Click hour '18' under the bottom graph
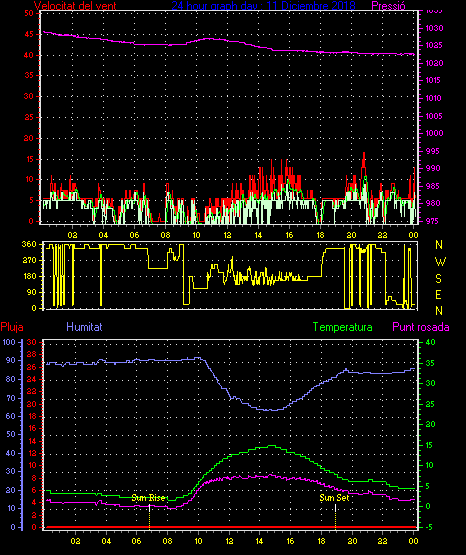 click(321, 541)
